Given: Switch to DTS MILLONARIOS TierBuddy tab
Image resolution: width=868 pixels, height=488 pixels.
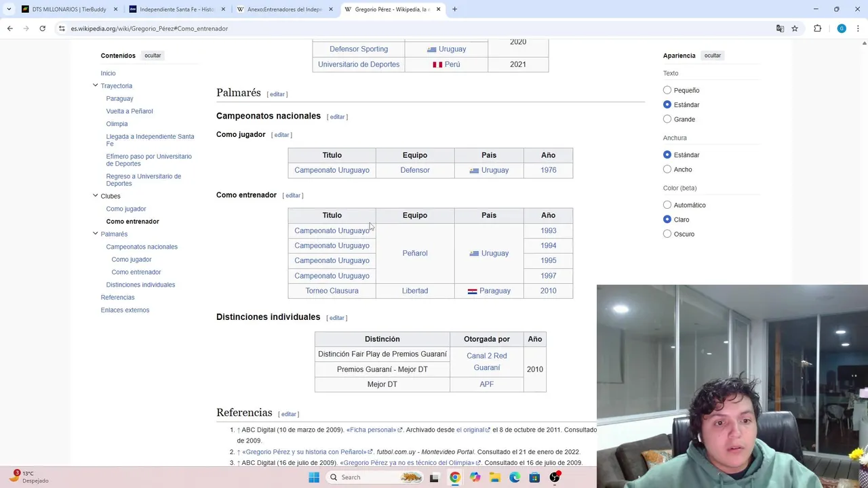Looking at the screenshot, I should tap(69, 9).
